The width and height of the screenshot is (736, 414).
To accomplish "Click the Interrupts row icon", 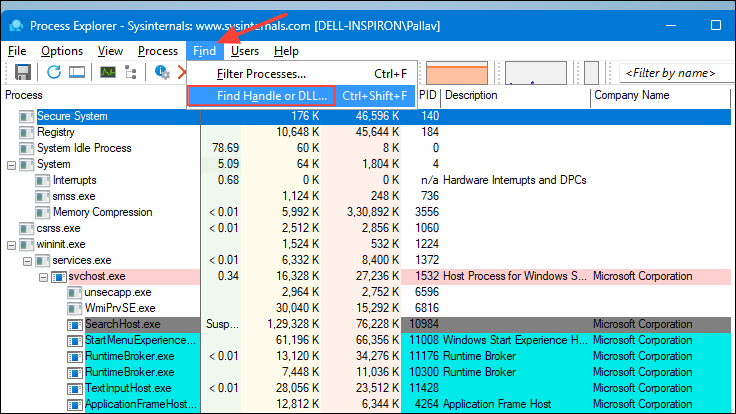I will point(43,180).
